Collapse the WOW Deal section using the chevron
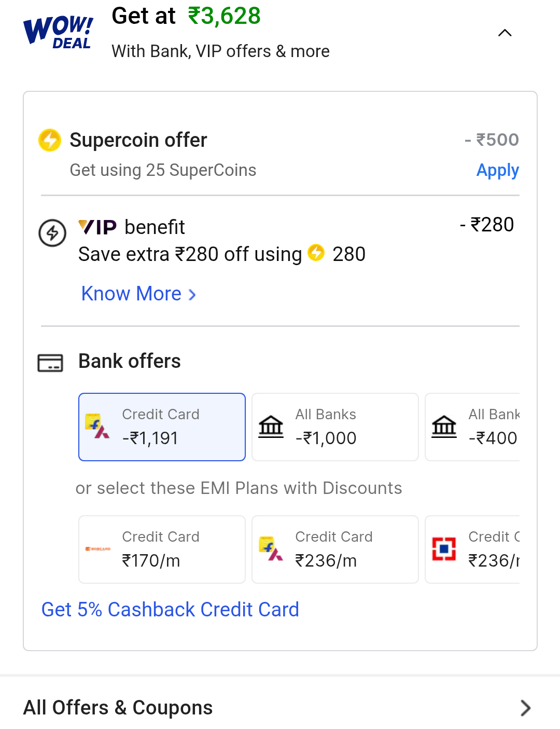Viewport: 560px width, 729px height. pyautogui.click(x=505, y=32)
